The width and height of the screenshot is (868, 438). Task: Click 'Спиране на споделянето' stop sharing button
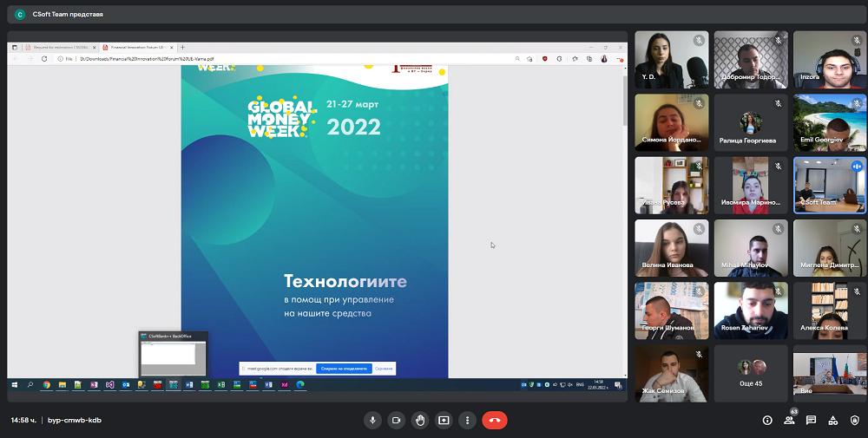tap(344, 369)
